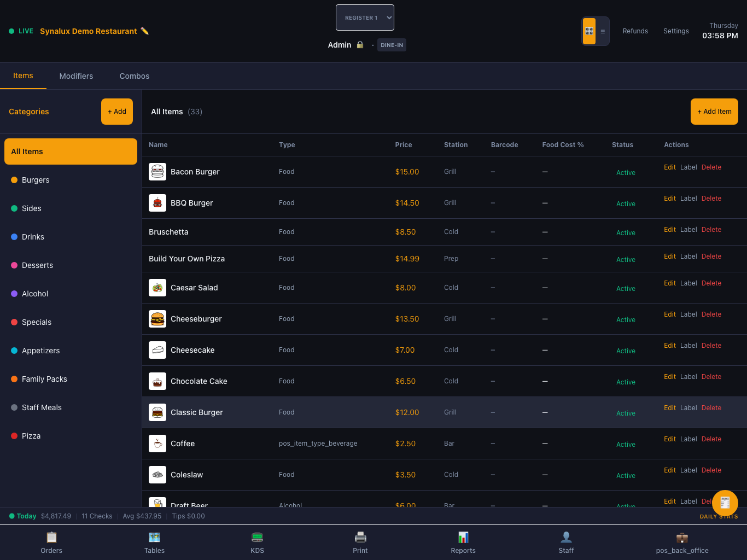Click the 11 Checks status entry
Image resolution: width=747 pixels, height=560 pixels.
(97, 516)
